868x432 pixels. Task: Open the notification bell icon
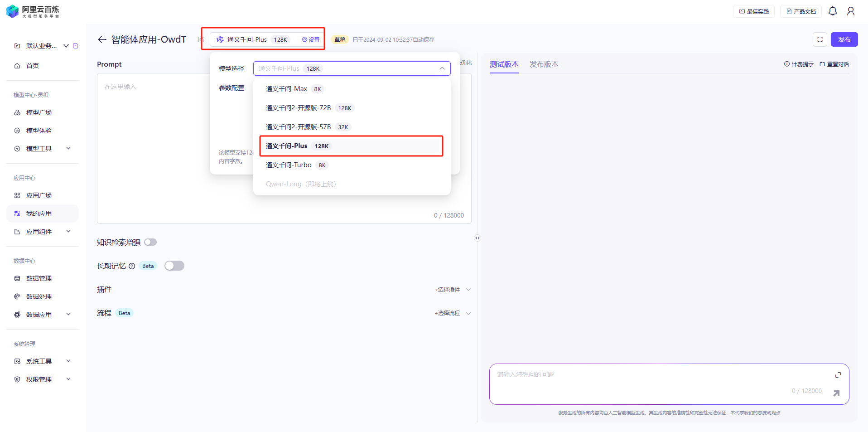pyautogui.click(x=832, y=11)
